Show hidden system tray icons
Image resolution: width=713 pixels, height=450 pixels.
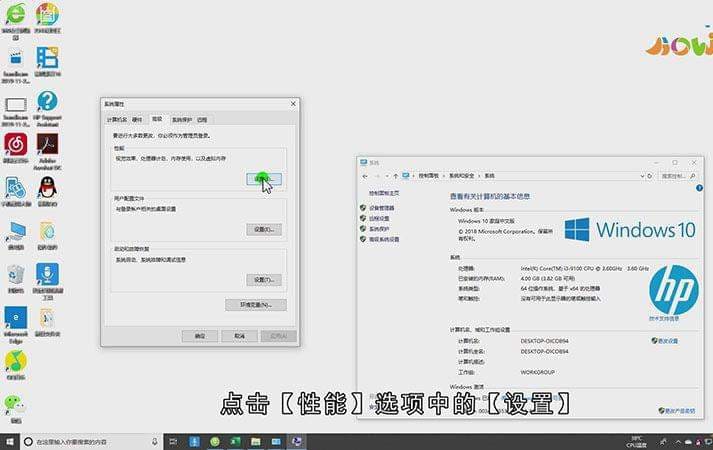coord(678,442)
